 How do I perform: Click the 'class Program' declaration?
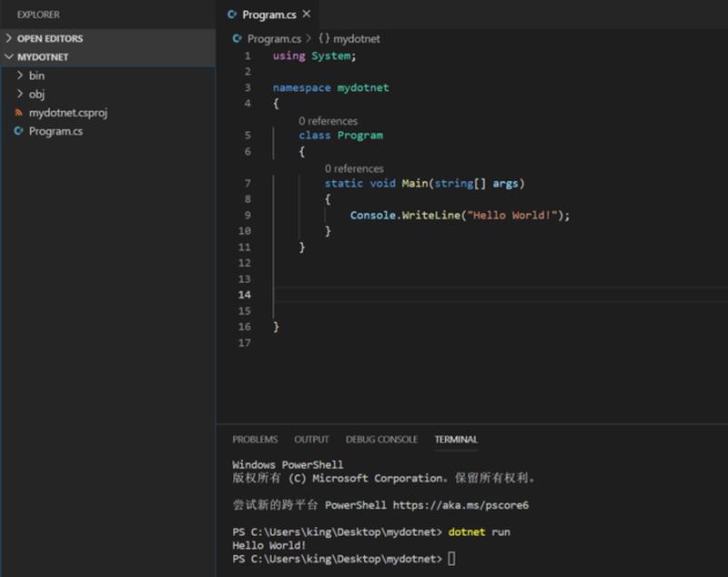(x=340, y=136)
